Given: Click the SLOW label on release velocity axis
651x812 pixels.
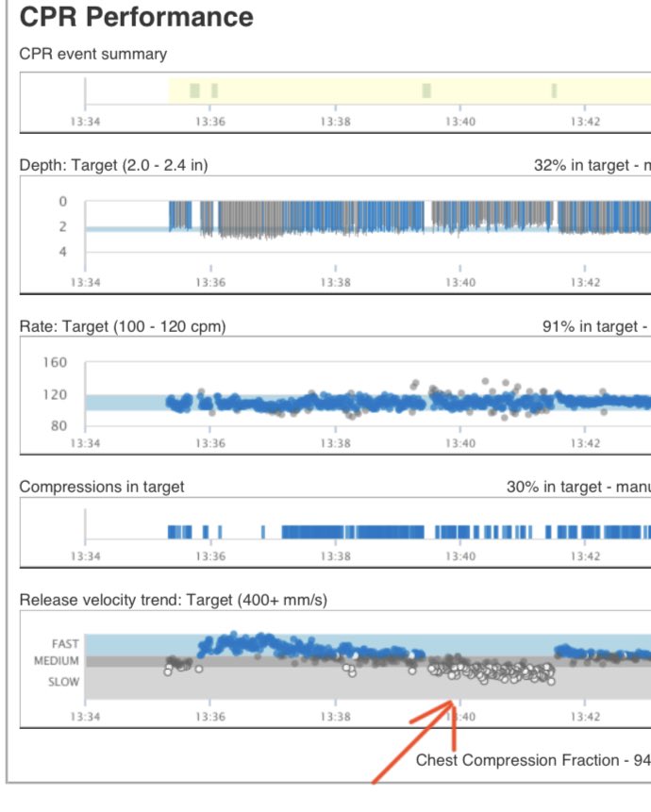Looking at the screenshot, I should click(64, 682).
